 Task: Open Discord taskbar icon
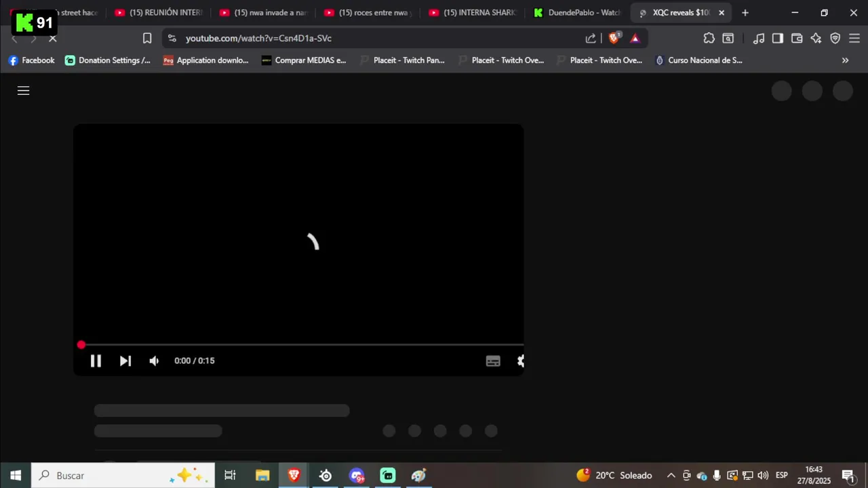click(357, 476)
